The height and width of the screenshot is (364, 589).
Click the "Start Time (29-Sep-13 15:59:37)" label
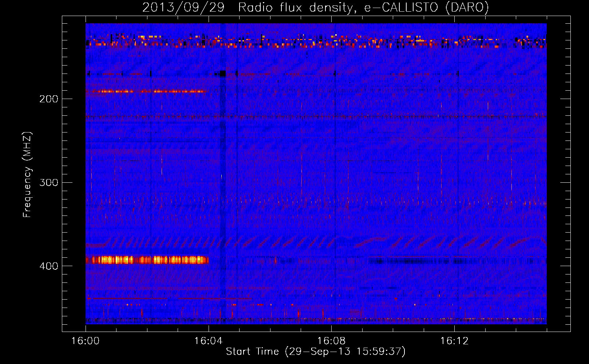click(316, 352)
